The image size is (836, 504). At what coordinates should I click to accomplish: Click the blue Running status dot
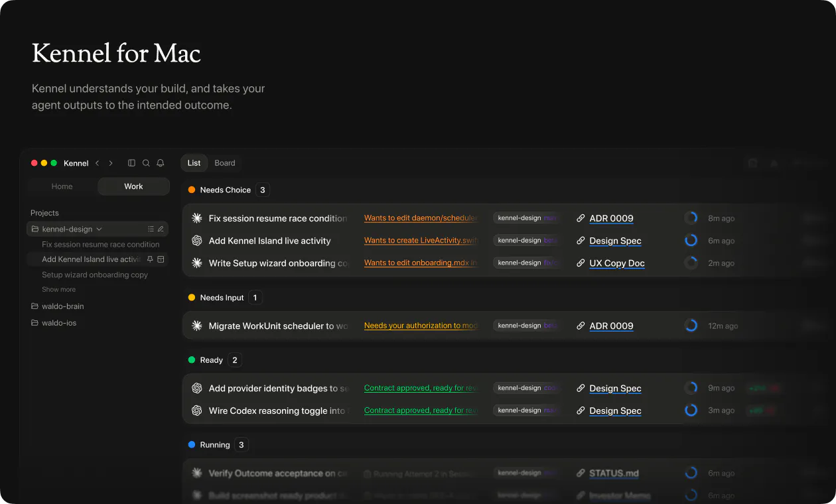click(x=192, y=445)
